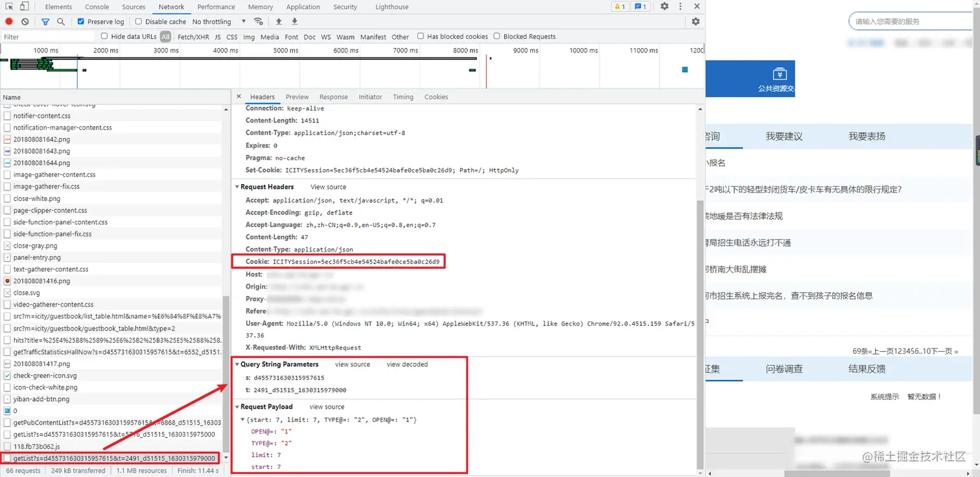Viewport: 980px width, 477px height.
Task: Click View source beside Request Headers
Action: pos(329,187)
